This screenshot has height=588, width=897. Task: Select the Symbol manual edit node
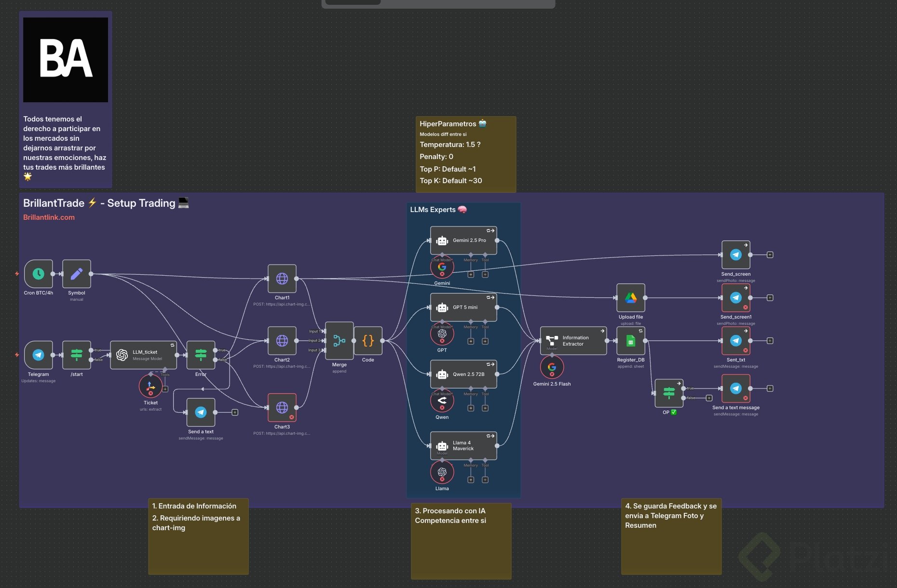point(77,274)
